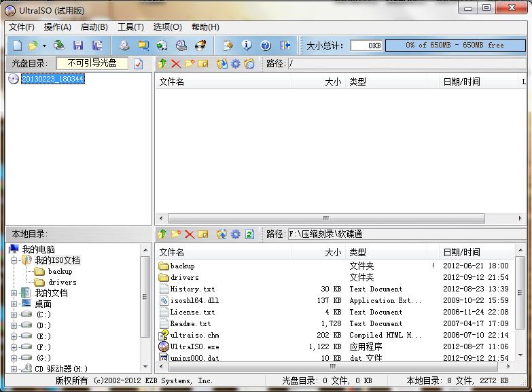Click the refresh icon in local pane toolbar
Screen dimensions: 532x392
coord(249,234)
